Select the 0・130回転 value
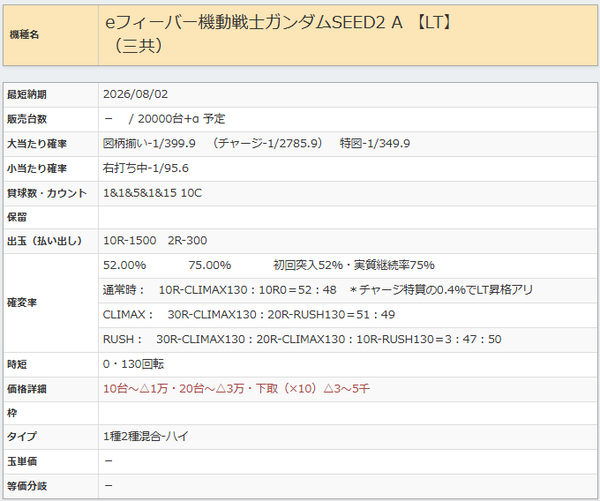Image resolution: width=600 pixels, height=501 pixels. [134, 364]
